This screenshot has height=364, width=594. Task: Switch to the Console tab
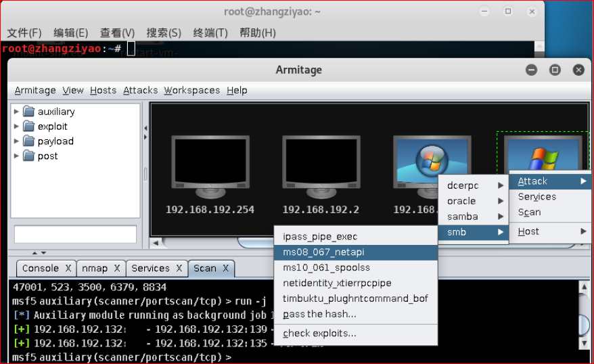pyautogui.click(x=40, y=268)
